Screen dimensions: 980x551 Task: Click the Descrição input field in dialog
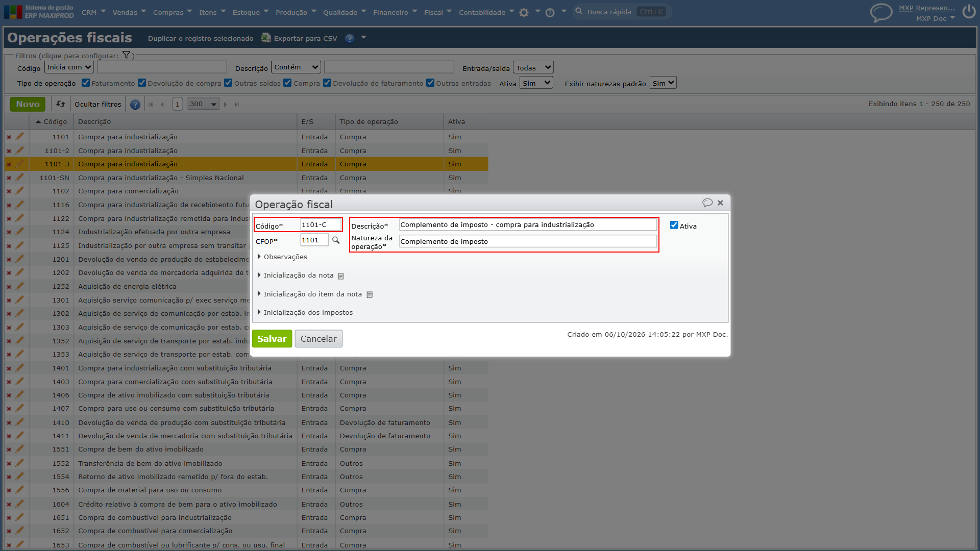pos(528,224)
